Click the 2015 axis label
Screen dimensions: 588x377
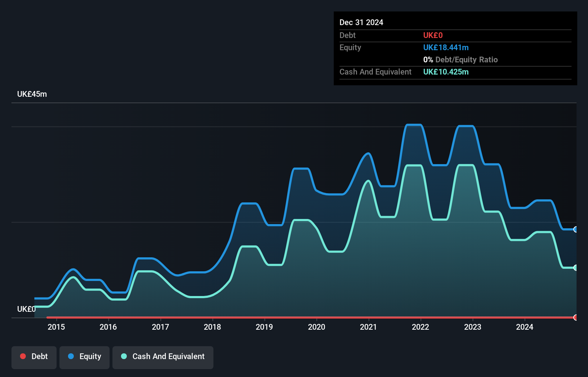[x=56, y=327]
